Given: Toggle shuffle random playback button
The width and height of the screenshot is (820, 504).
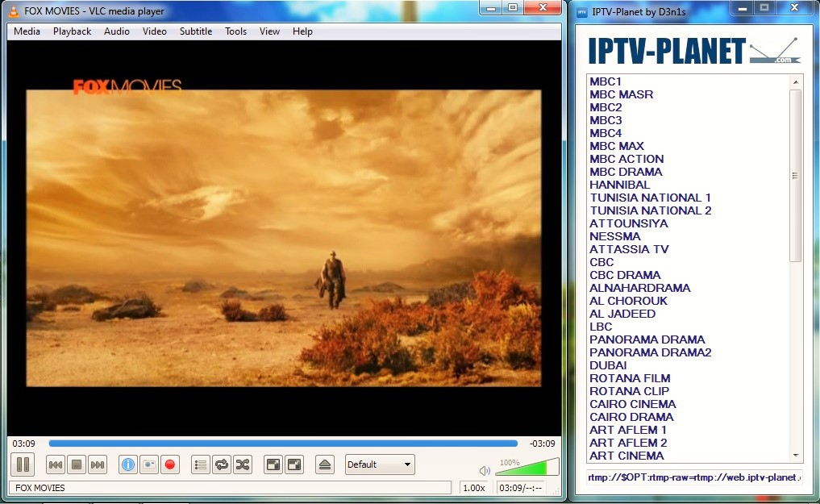Looking at the screenshot, I should [x=243, y=464].
